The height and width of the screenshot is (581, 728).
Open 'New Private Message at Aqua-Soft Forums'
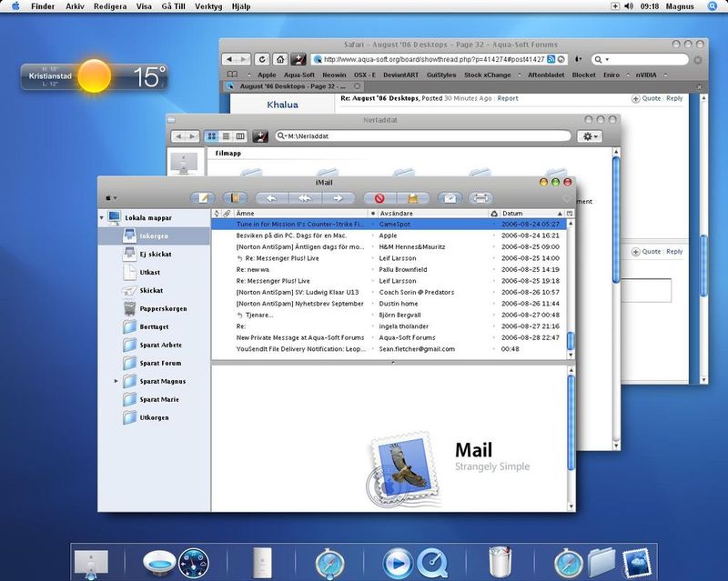click(389, 337)
